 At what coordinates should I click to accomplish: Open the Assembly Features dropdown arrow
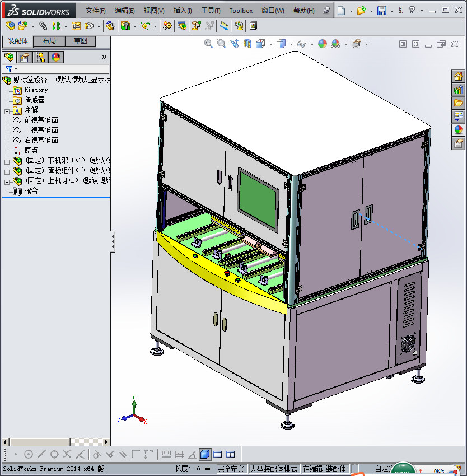135,26
